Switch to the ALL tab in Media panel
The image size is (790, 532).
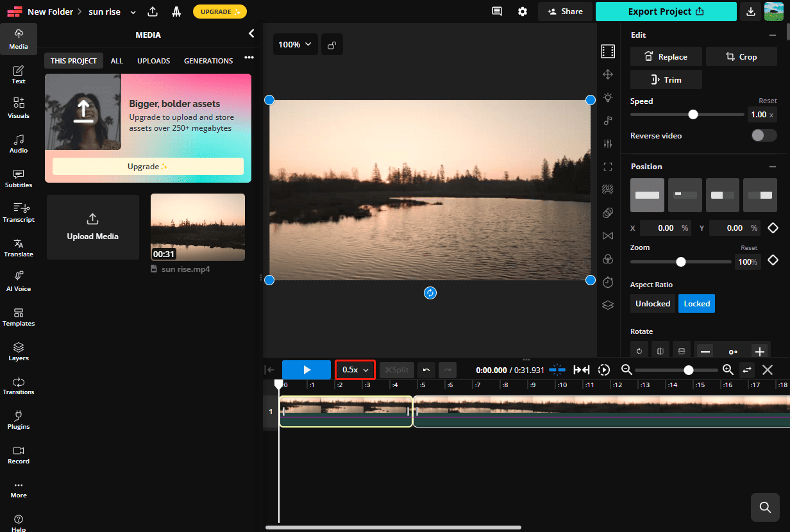(x=117, y=60)
